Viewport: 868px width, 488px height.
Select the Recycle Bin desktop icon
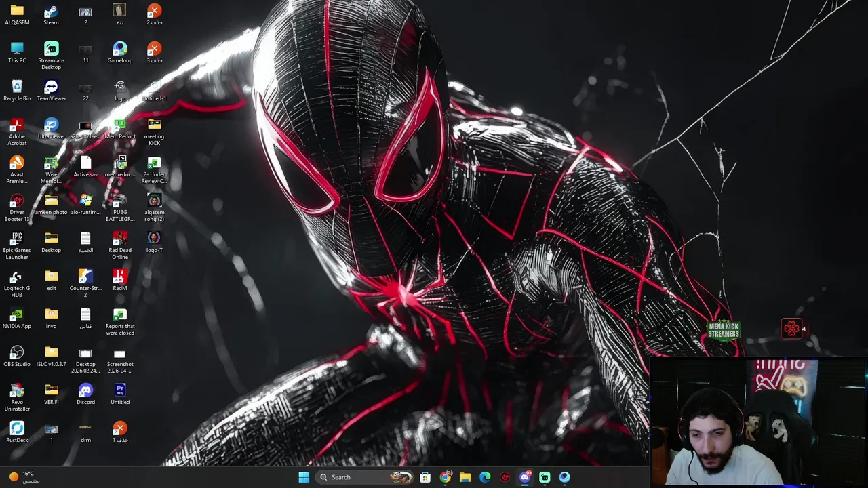[x=17, y=90]
